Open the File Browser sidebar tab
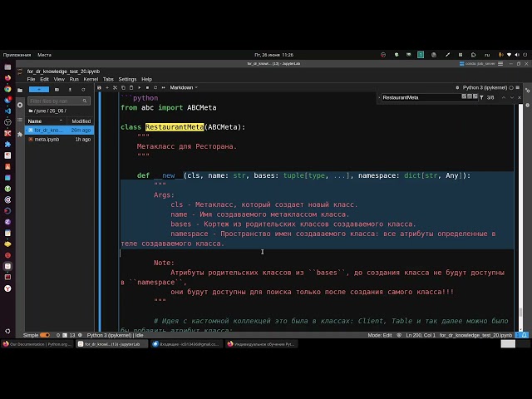 [x=20, y=91]
